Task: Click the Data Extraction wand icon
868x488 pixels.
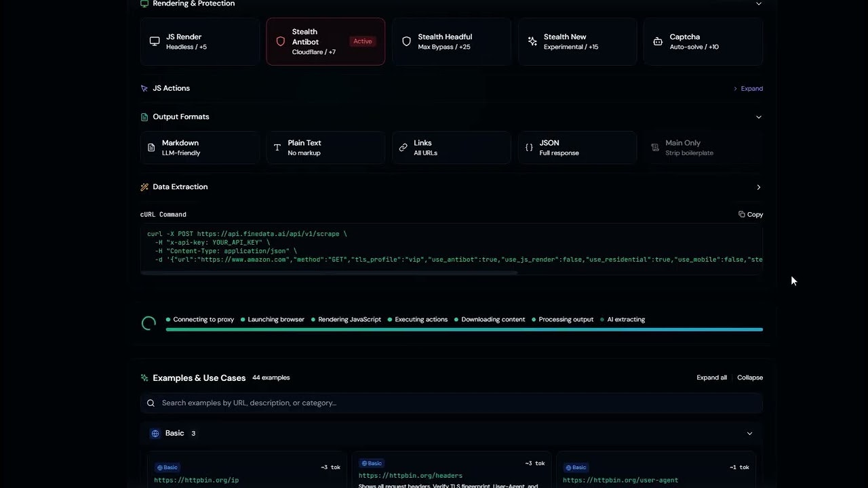Action: pyautogui.click(x=144, y=186)
